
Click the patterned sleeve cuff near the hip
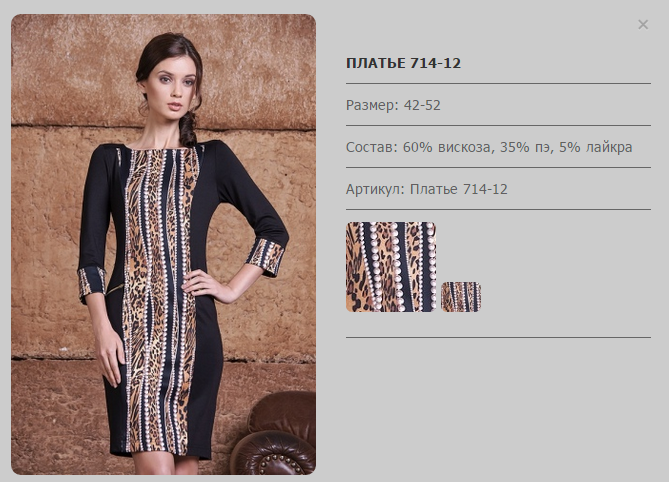[265, 255]
